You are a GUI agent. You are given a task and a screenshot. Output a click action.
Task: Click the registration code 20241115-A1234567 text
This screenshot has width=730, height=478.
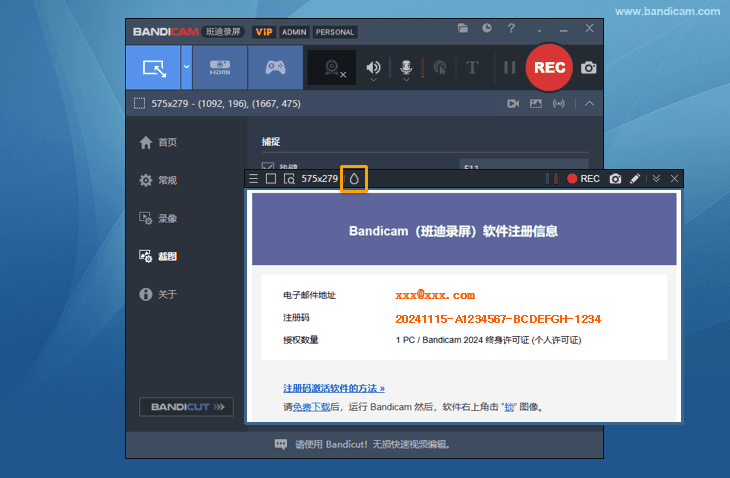498,319
